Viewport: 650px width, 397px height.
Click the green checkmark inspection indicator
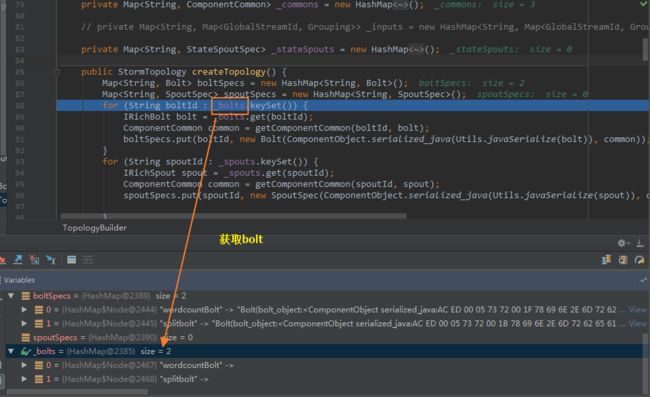[x=643, y=4]
